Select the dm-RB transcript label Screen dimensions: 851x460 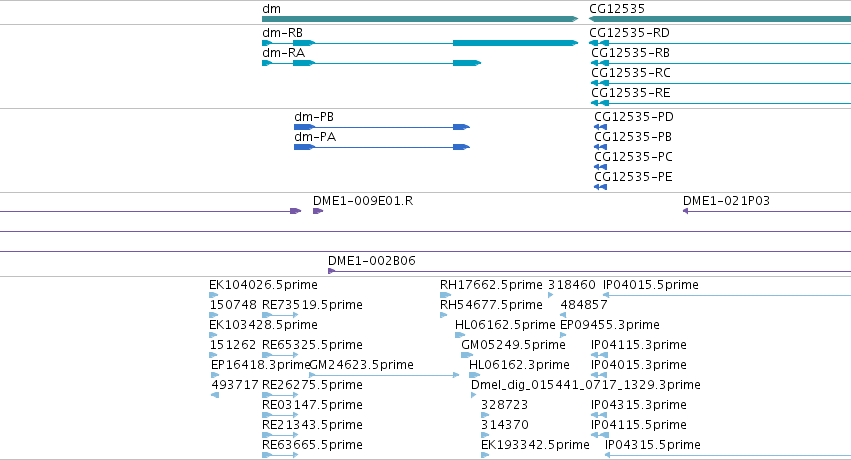(x=282, y=33)
